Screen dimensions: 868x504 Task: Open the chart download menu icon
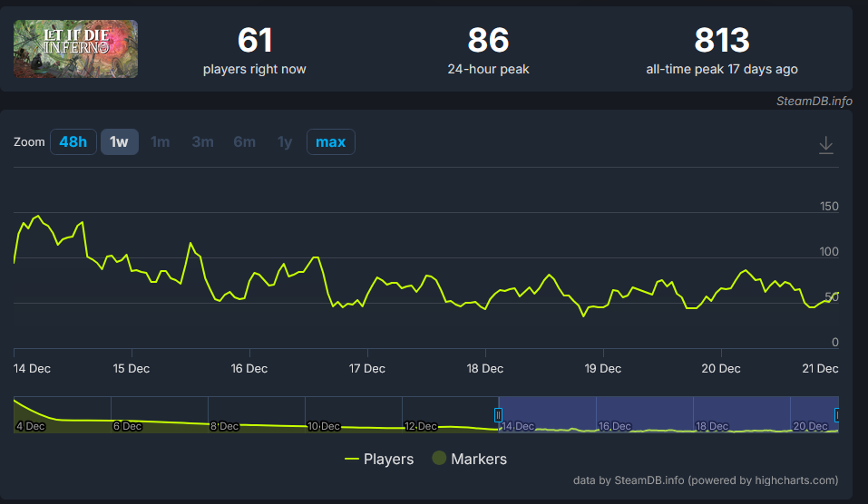825,145
